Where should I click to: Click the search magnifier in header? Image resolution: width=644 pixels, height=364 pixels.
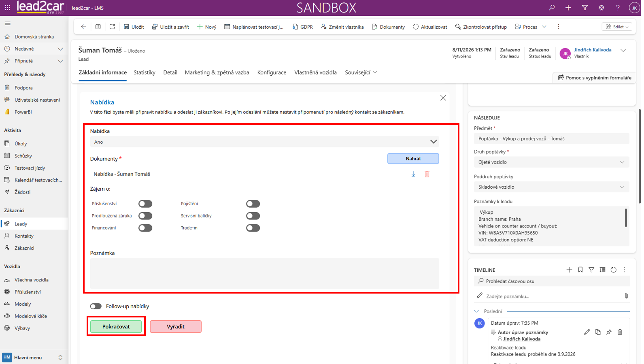coord(552,8)
